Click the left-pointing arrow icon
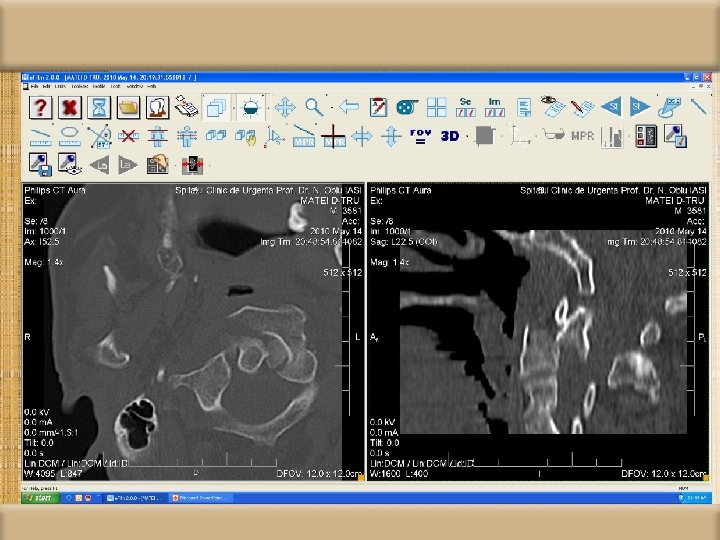The width and height of the screenshot is (720, 540). tap(349, 107)
